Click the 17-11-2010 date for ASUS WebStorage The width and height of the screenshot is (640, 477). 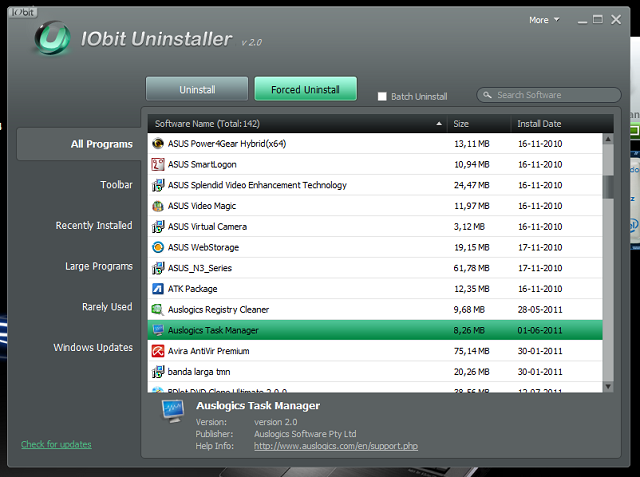click(540, 247)
